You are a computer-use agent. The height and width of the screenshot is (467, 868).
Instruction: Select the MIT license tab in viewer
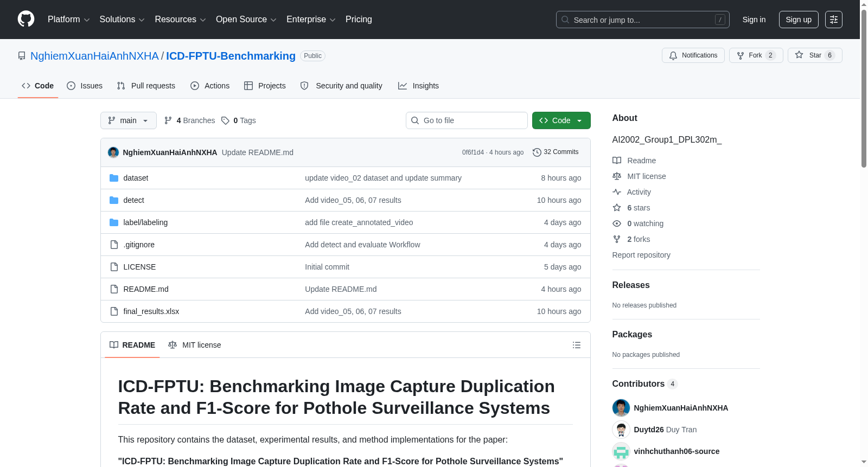[x=195, y=345]
